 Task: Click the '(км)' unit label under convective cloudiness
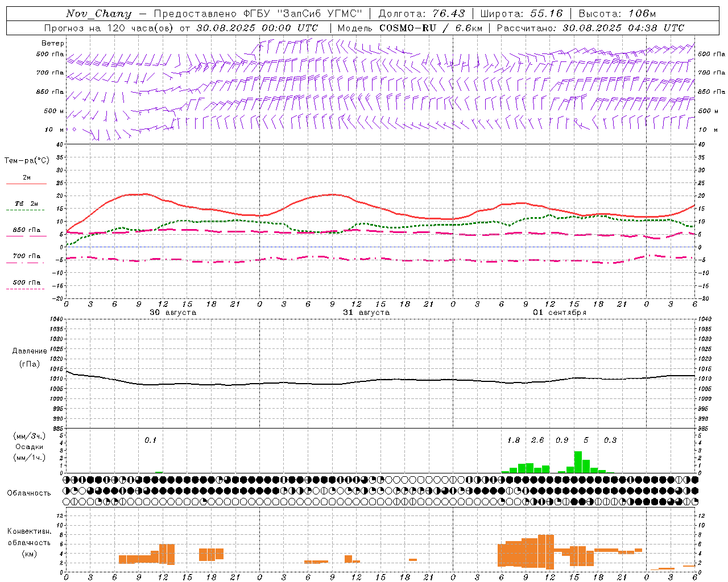click(x=30, y=554)
